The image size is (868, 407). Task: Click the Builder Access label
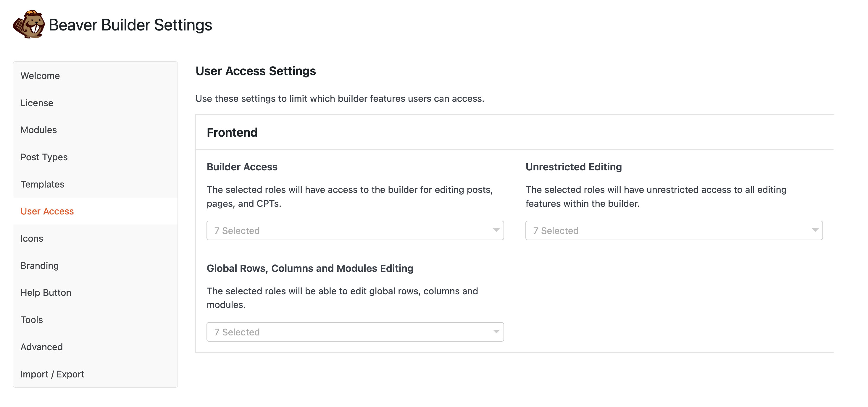[x=242, y=167]
